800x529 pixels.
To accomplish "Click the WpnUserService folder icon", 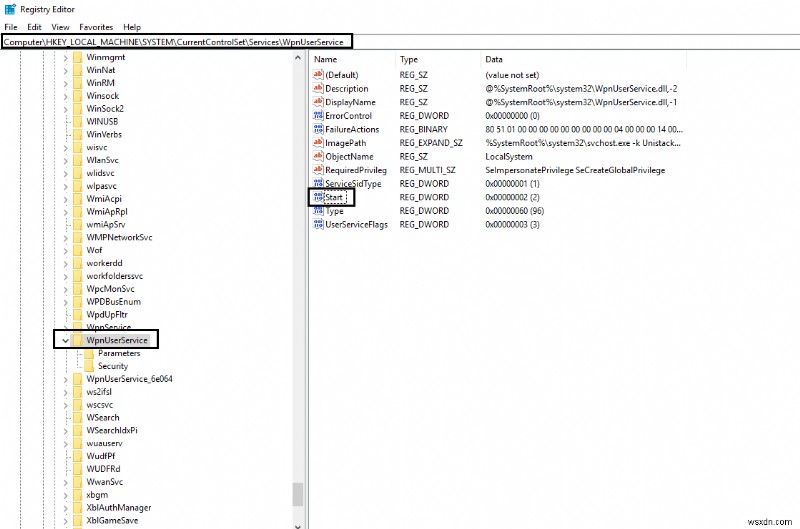I will pyautogui.click(x=78, y=340).
